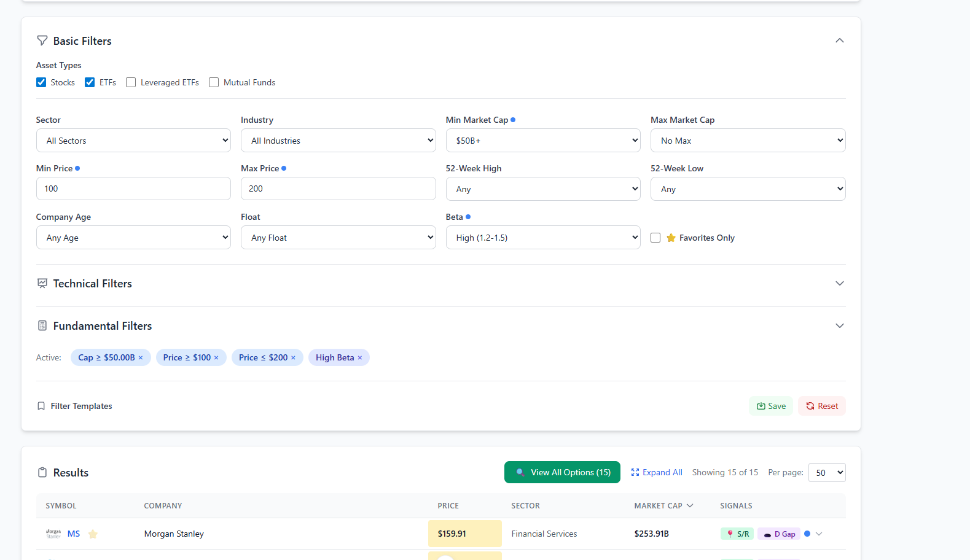Click the $159.91 price cell
The width and height of the screenshot is (970, 560).
coord(465,534)
